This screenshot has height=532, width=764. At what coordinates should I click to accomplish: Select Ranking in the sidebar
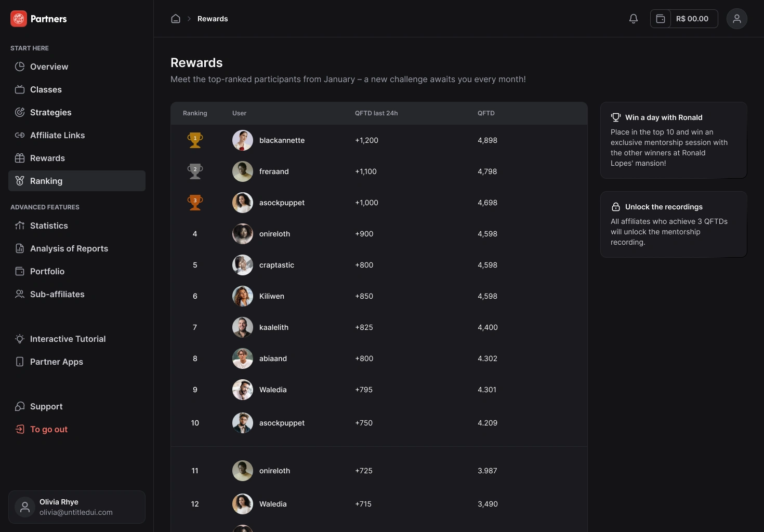click(77, 181)
